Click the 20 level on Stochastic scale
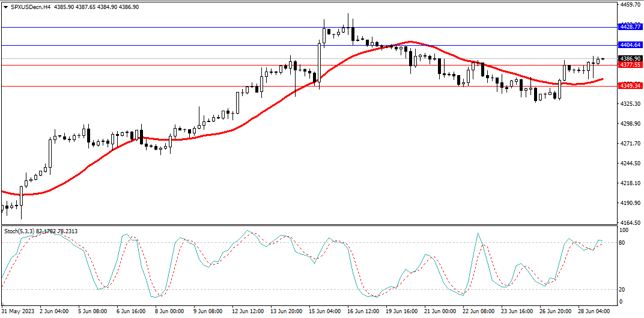The height and width of the screenshot is (318, 644). pos(622,290)
